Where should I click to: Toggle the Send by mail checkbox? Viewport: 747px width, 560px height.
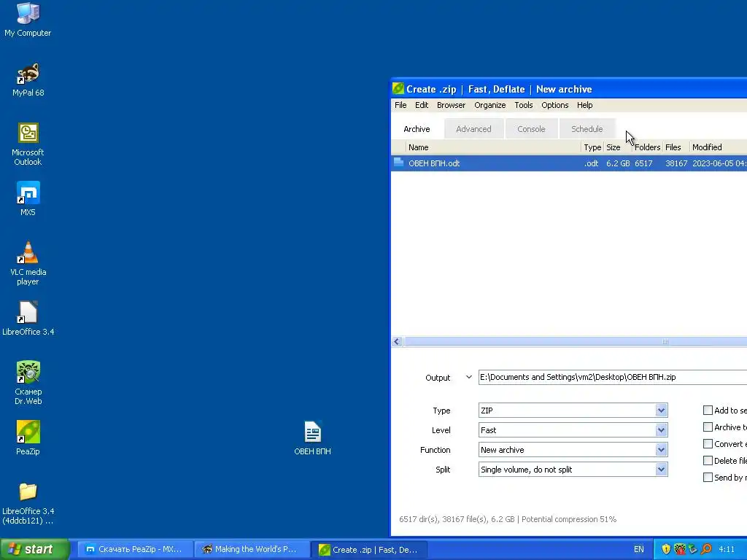click(x=708, y=477)
